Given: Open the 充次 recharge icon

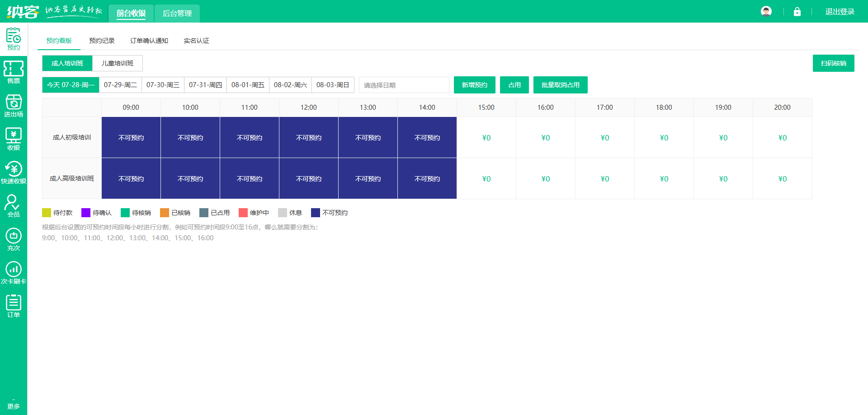Looking at the screenshot, I should (x=14, y=239).
